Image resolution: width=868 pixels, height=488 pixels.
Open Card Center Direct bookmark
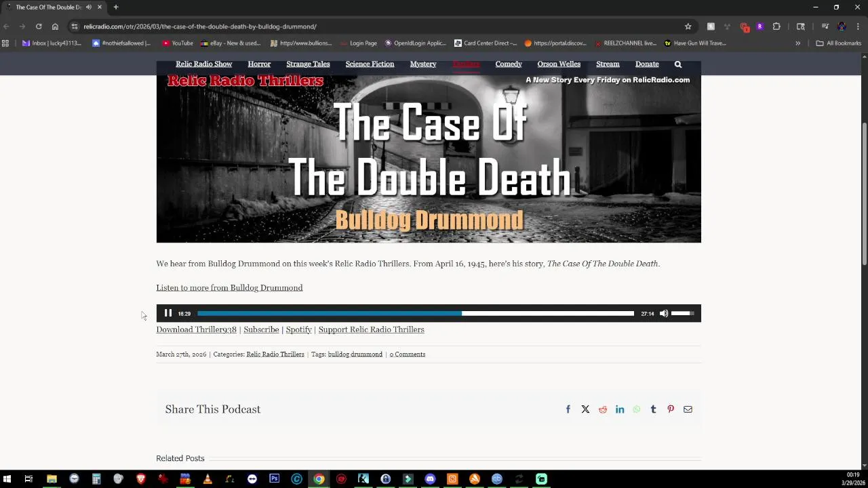click(485, 43)
